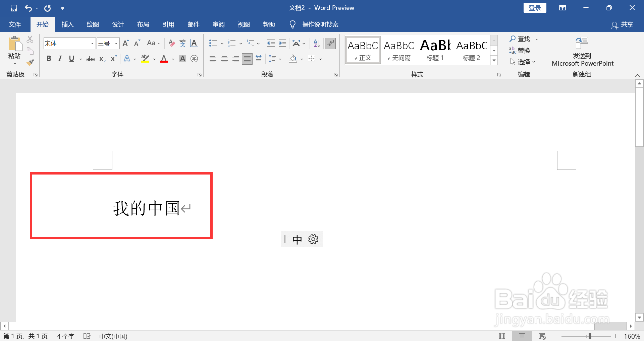The image size is (644, 341).
Task: Clear all formatting with the eraser icon
Action: point(171,43)
